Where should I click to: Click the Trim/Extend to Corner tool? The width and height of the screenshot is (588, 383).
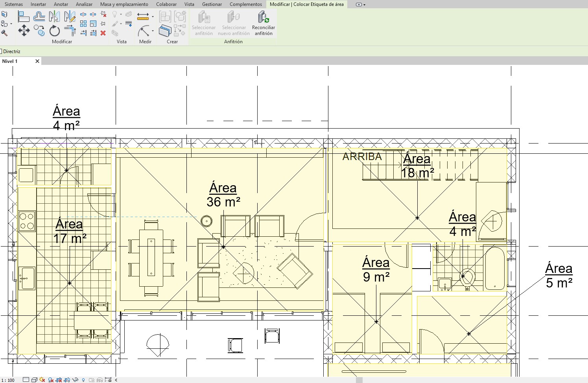pos(70,30)
